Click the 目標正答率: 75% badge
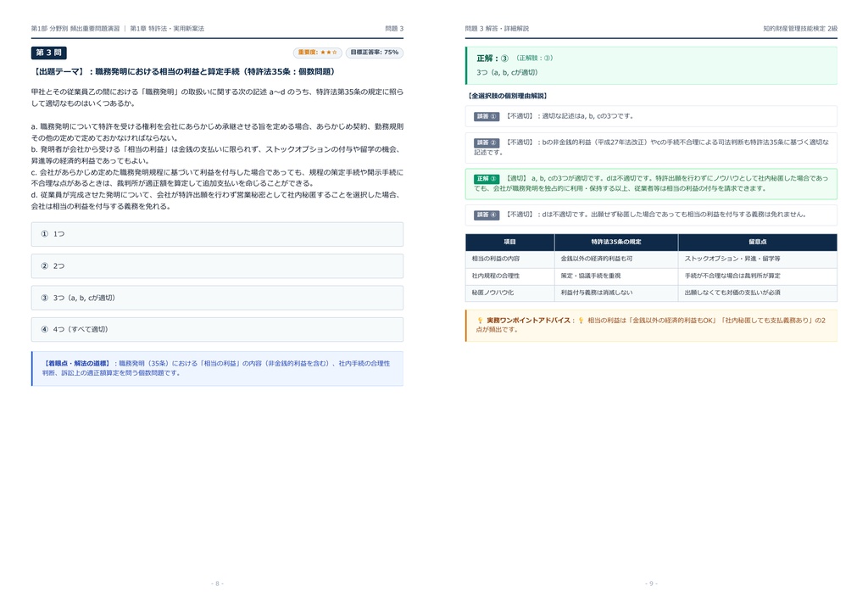The height and width of the screenshot is (614, 868). [x=374, y=53]
